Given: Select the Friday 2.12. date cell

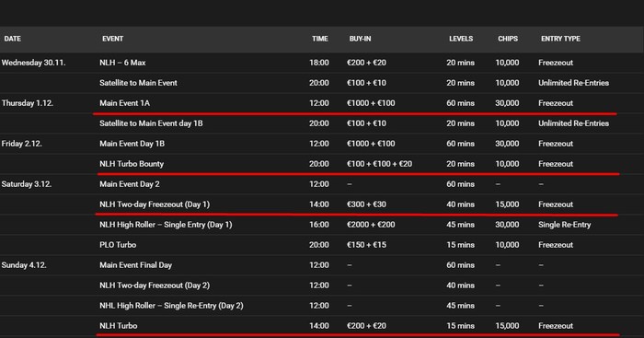Looking at the screenshot, I should [x=21, y=144].
